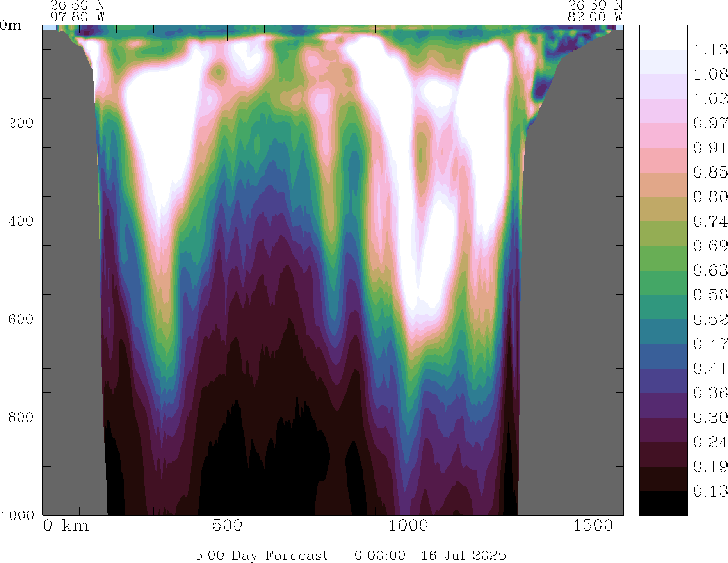Click the 5.00 Day Forecast caption text

(262, 555)
